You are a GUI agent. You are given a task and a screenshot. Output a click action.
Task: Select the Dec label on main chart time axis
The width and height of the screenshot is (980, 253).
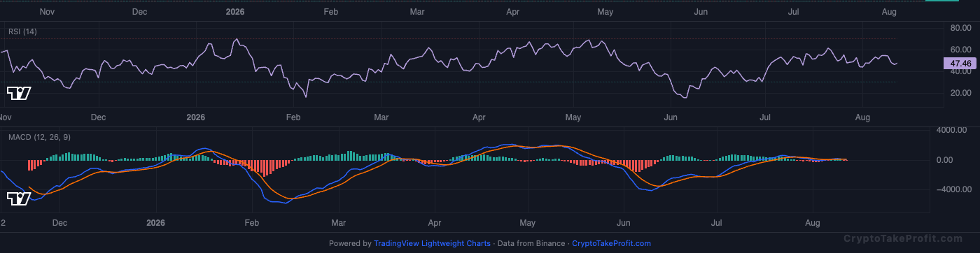[x=139, y=12]
